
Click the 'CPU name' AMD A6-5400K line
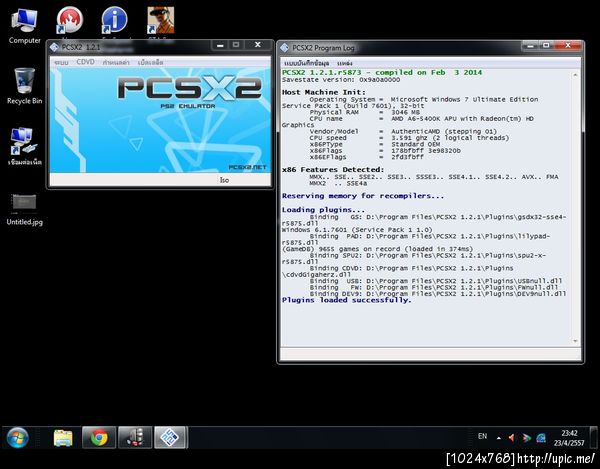pos(422,119)
